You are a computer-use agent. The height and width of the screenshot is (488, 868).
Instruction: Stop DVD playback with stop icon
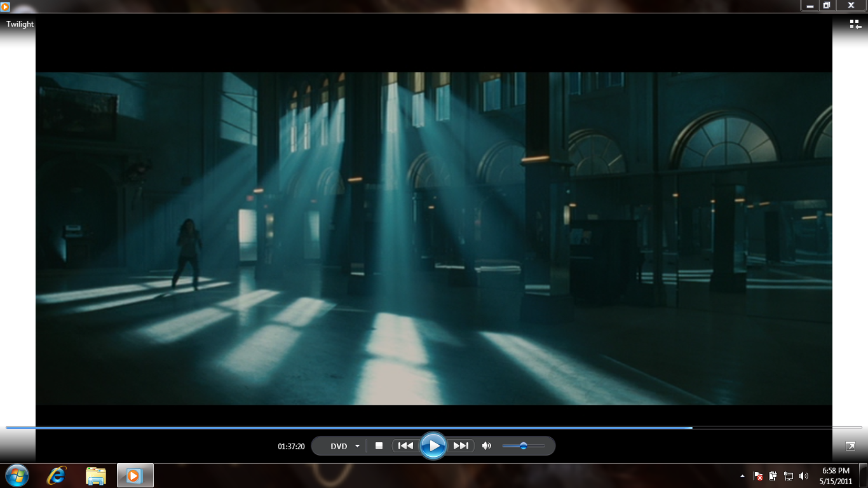coord(379,445)
